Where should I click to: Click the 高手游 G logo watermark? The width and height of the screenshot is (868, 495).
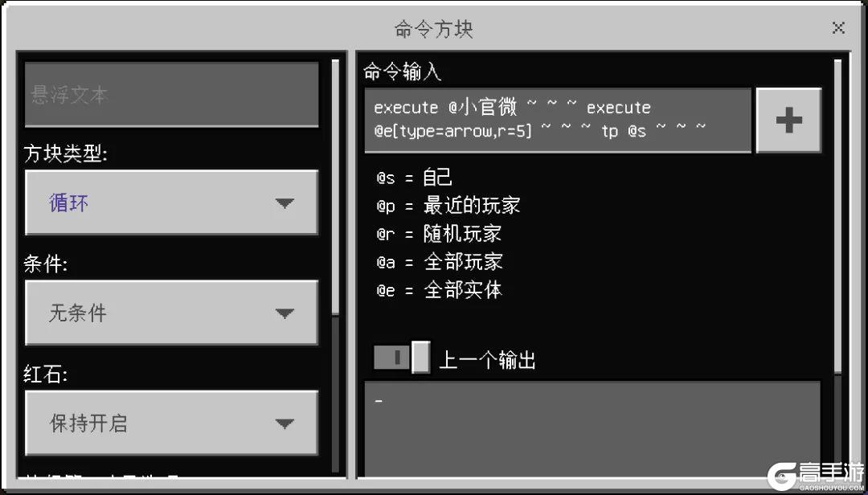click(816, 477)
